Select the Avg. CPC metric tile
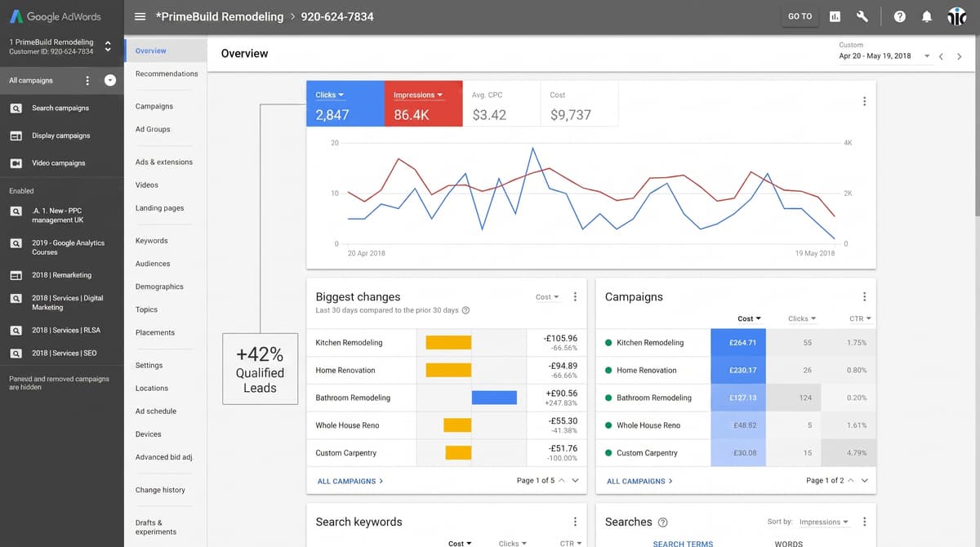 501,103
